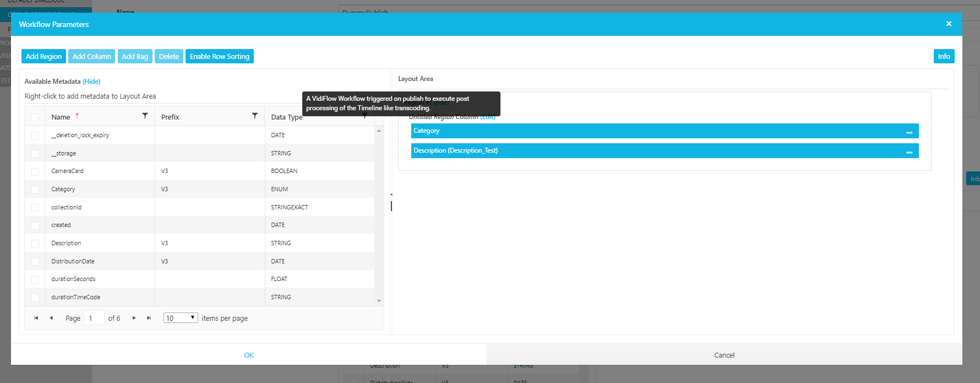Go to the previous metadata page

pyautogui.click(x=51, y=318)
